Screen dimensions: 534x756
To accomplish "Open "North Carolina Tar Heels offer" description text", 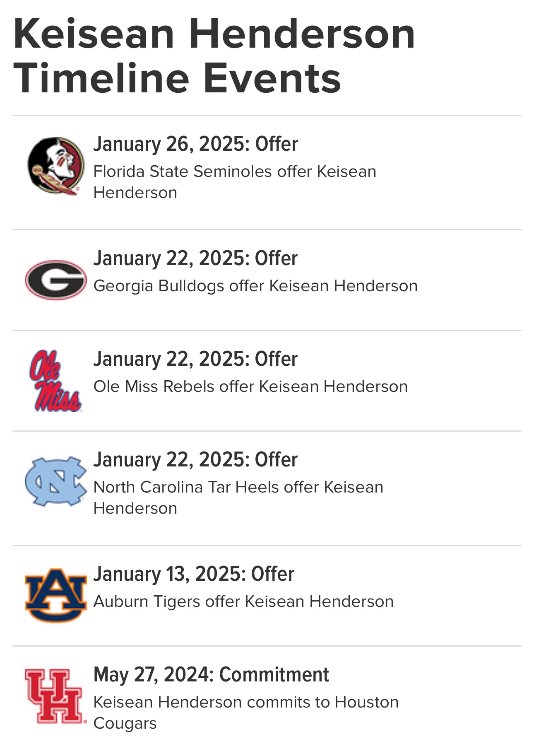I will (x=238, y=498).
